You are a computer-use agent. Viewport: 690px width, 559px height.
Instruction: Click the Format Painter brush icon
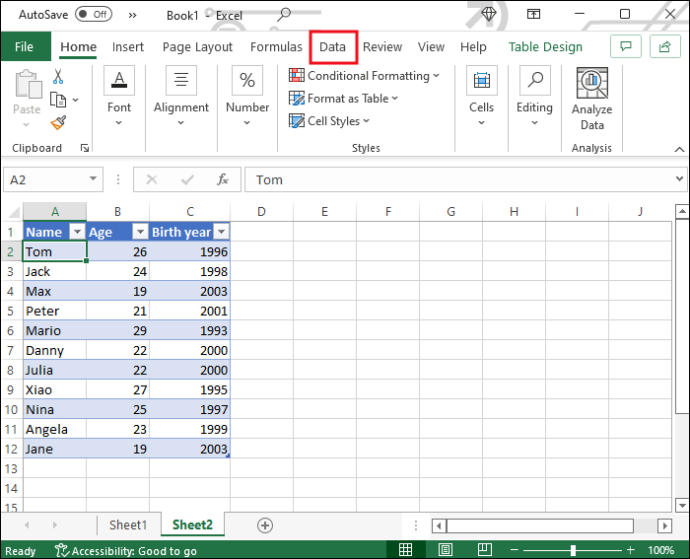(x=58, y=123)
